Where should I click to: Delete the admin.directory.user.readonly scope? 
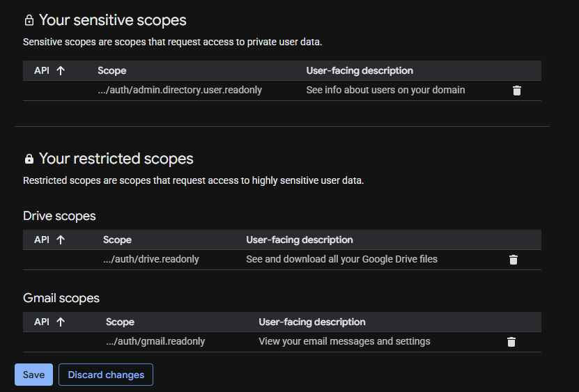517,91
